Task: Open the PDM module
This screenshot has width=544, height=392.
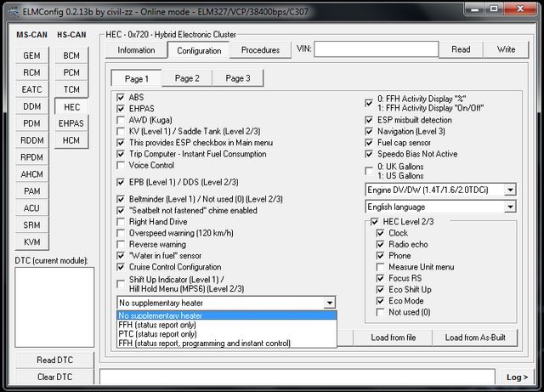Action: [31, 123]
